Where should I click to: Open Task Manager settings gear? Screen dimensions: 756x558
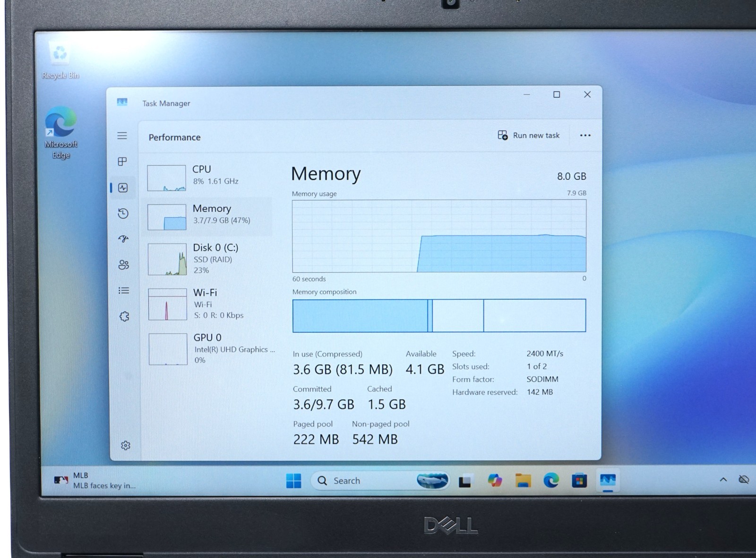125,445
